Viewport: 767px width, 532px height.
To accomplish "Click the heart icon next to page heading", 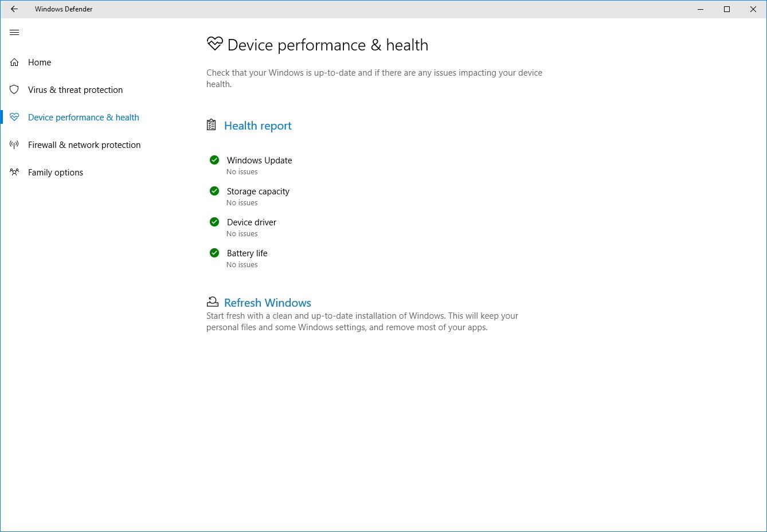I will (x=214, y=44).
